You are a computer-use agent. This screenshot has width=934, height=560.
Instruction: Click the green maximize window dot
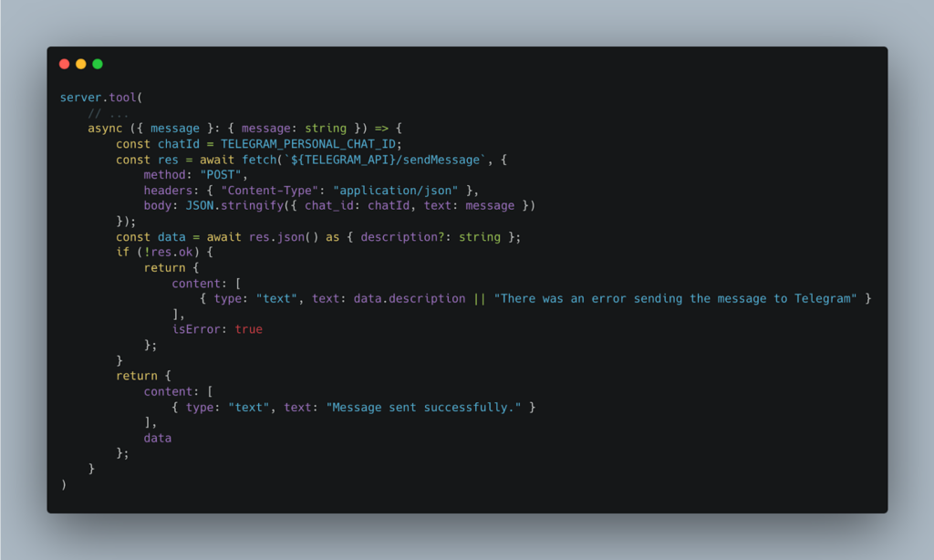[x=98, y=64]
